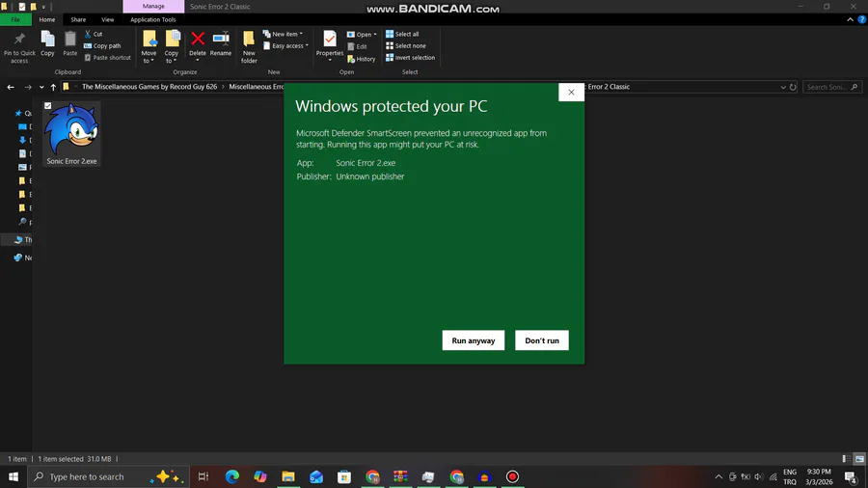Select the Manage contextual tab

pyautogui.click(x=153, y=6)
